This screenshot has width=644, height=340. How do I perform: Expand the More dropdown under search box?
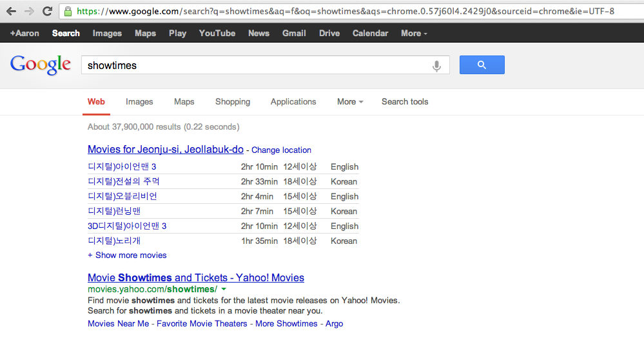pos(350,101)
